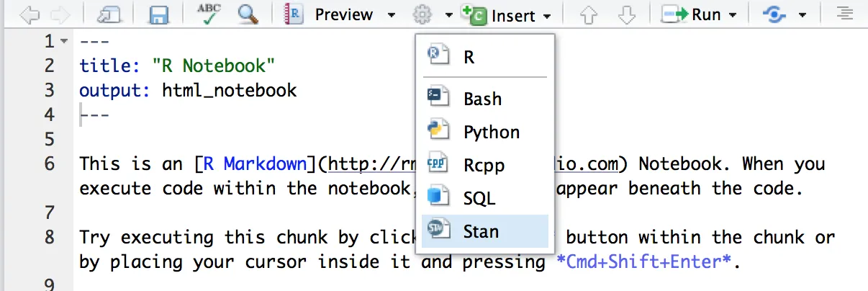Run the ABC spell check
868x291 pixels.
(x=209, y=14)
